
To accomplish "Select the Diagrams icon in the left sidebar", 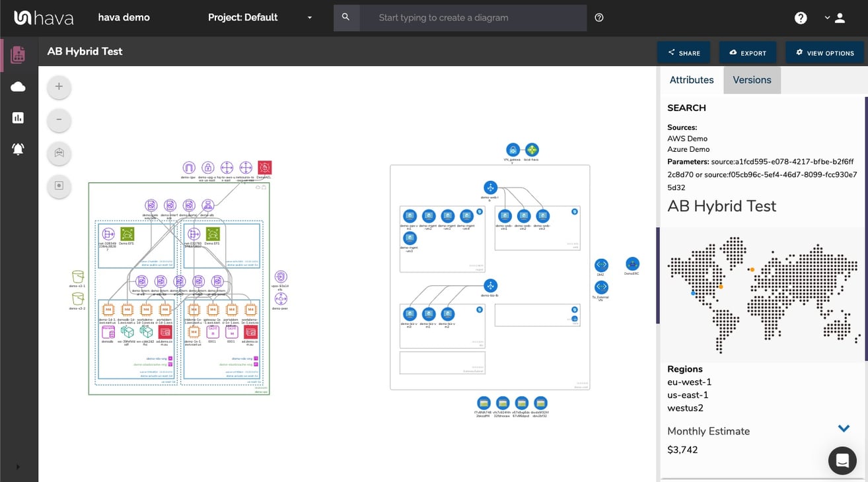I will 18,55.
